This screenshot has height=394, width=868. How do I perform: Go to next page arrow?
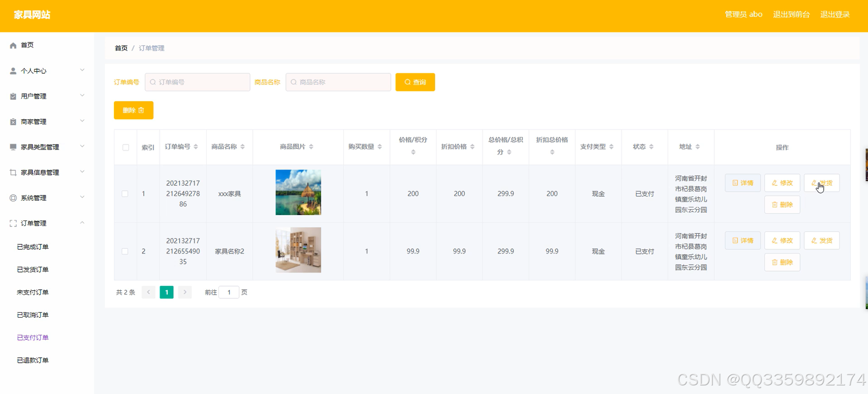(185, 292)
